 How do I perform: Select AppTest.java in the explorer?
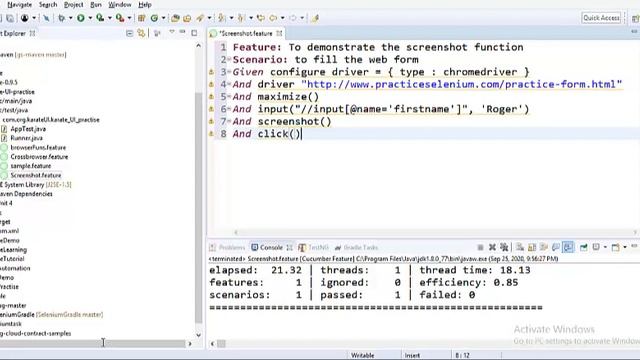28,129
